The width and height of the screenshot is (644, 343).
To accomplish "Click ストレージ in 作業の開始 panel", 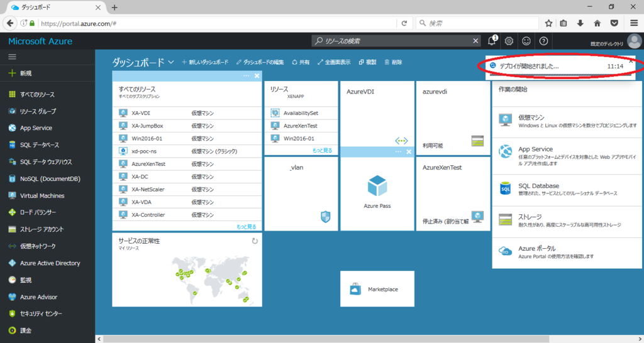I will pyautogui.click(x=567, y=220).
